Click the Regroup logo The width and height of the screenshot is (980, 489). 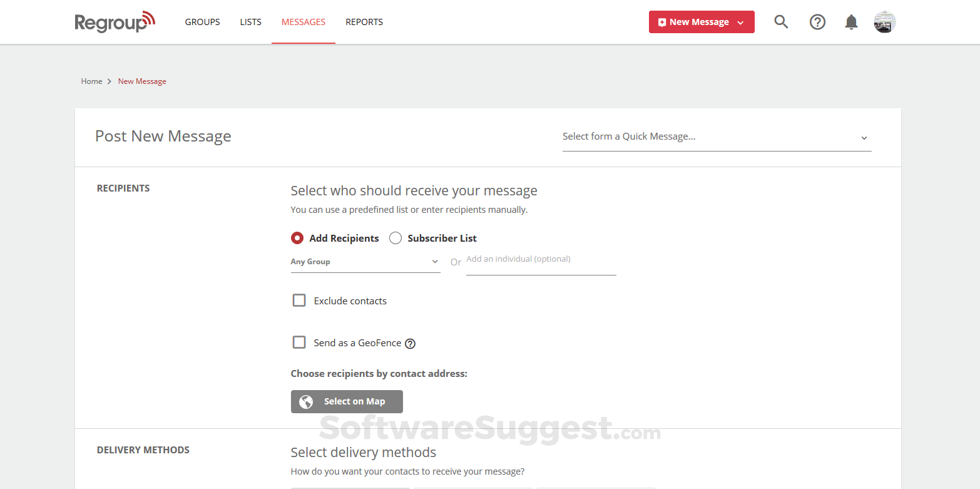pos(115,22)
